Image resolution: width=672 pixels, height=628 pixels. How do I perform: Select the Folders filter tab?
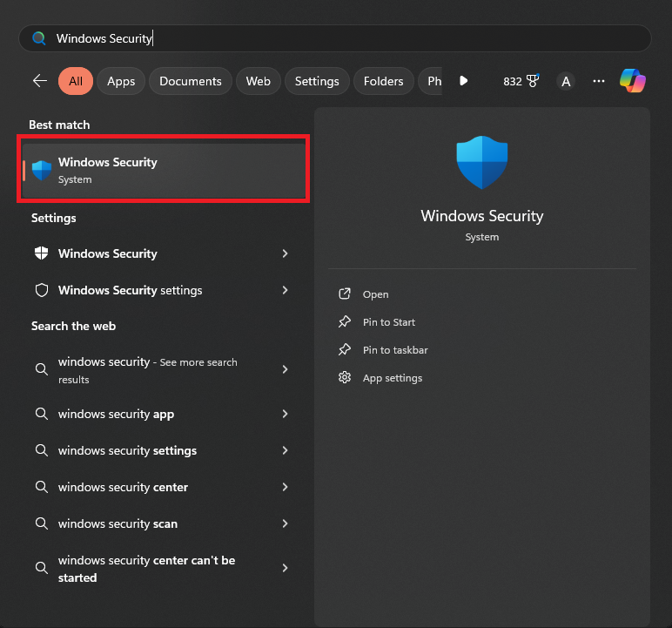pyautogui.click(x=383, y=81)
